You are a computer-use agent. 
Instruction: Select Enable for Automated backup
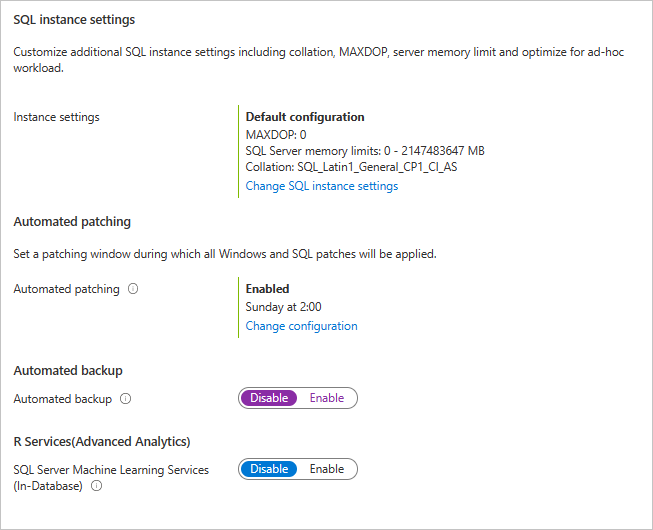326,398
